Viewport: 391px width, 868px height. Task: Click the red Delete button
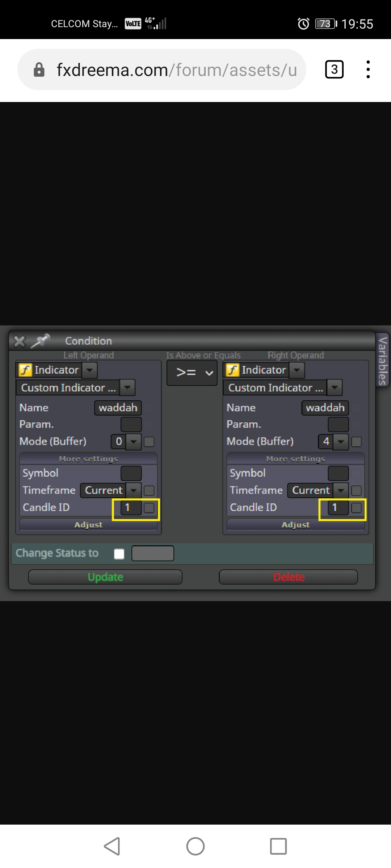[289, 577]
